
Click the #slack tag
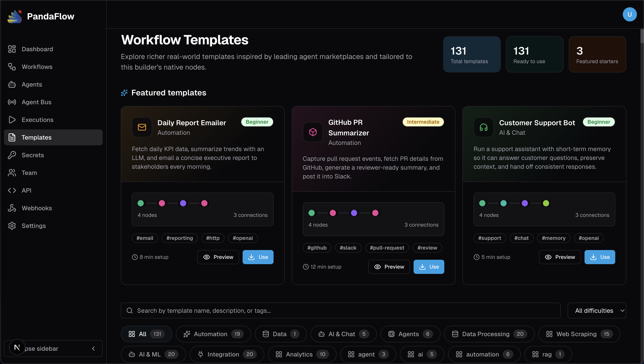[348, 248]
